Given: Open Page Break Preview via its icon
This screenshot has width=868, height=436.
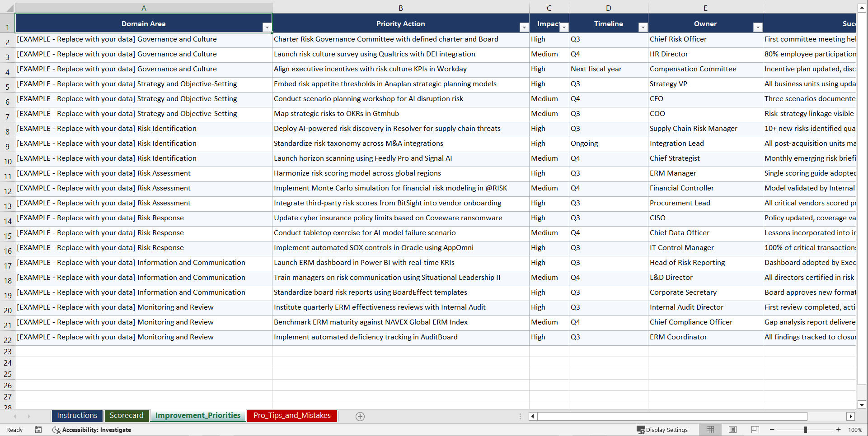Looking at the screenshot, I should pos(755,430).
